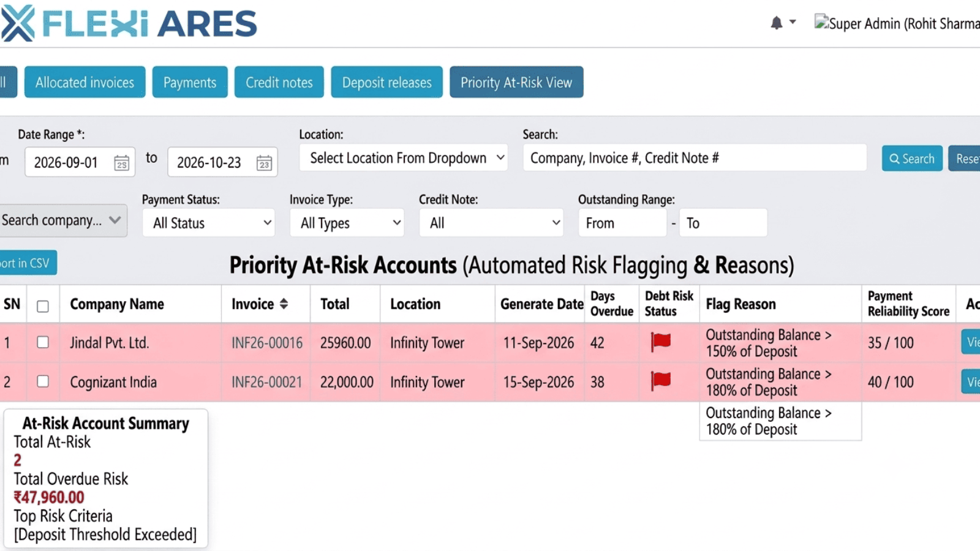
Task: Open the notification bell icon
Action: click(776, 23)
